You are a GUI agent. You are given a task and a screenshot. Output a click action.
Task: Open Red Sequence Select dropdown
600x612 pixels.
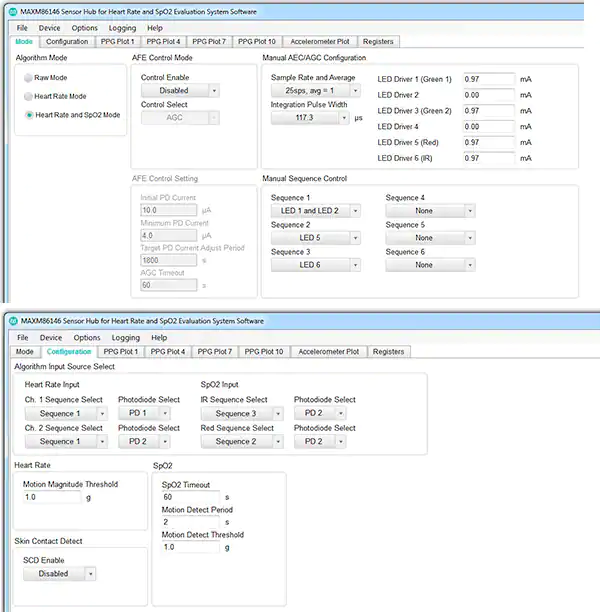(x=242, y=441)
